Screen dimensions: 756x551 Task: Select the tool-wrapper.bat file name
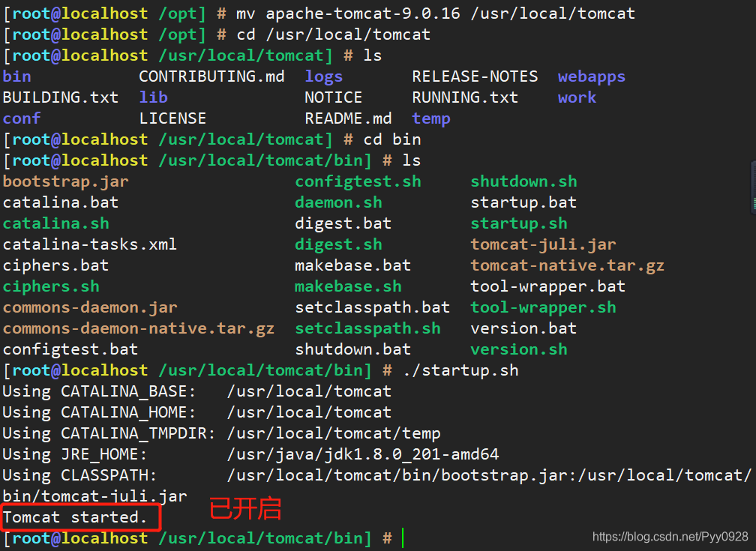click(x=547, y=287)
